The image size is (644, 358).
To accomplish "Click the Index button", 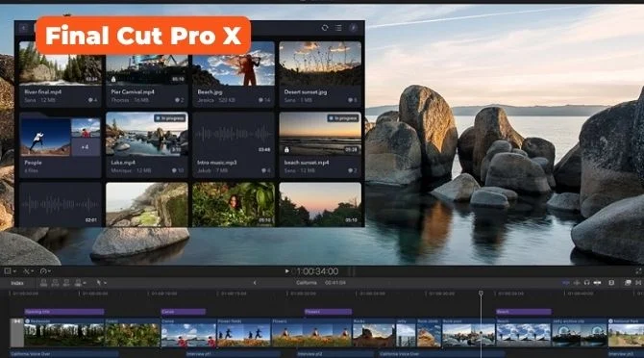I will pos(17,283).
